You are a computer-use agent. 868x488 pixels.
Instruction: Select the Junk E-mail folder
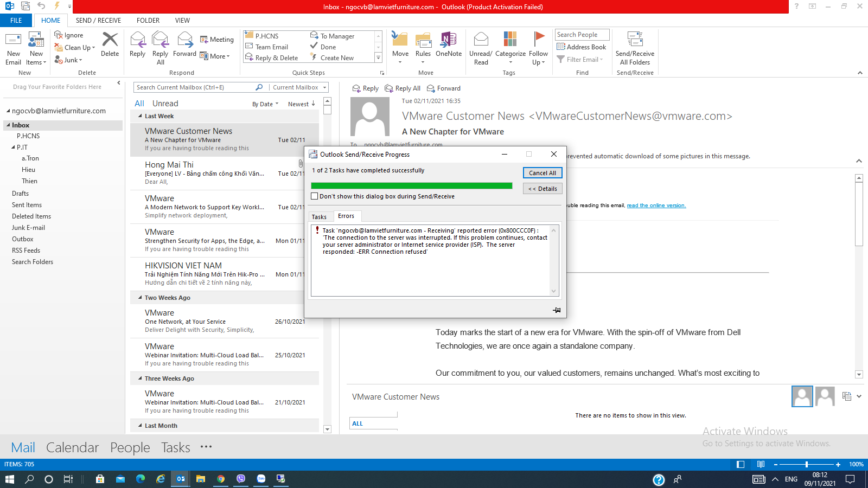[x=28, y=228]
